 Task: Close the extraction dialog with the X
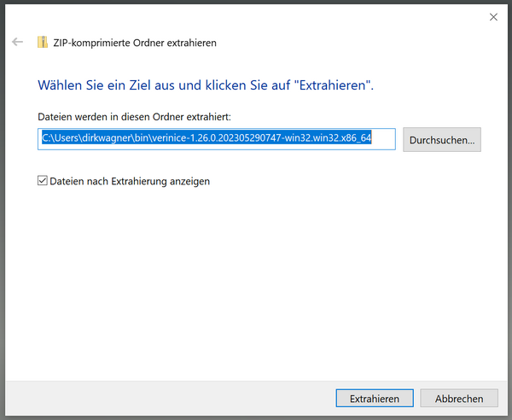pos(493,16)
